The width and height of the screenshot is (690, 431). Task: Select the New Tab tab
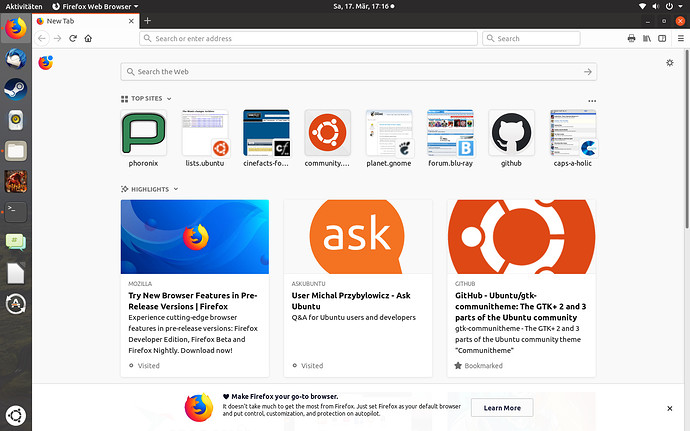(86, 21)
